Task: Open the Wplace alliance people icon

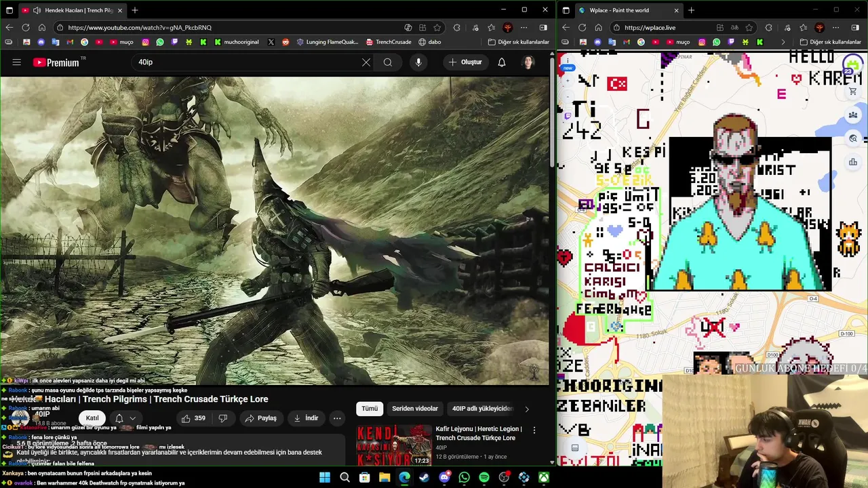Action: click(x=853, y=115)
